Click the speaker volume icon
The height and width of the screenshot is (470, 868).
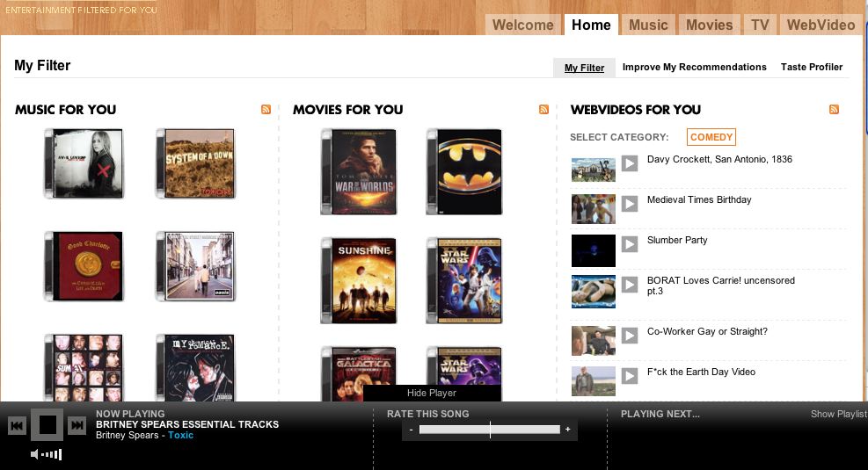pos(34,454)
